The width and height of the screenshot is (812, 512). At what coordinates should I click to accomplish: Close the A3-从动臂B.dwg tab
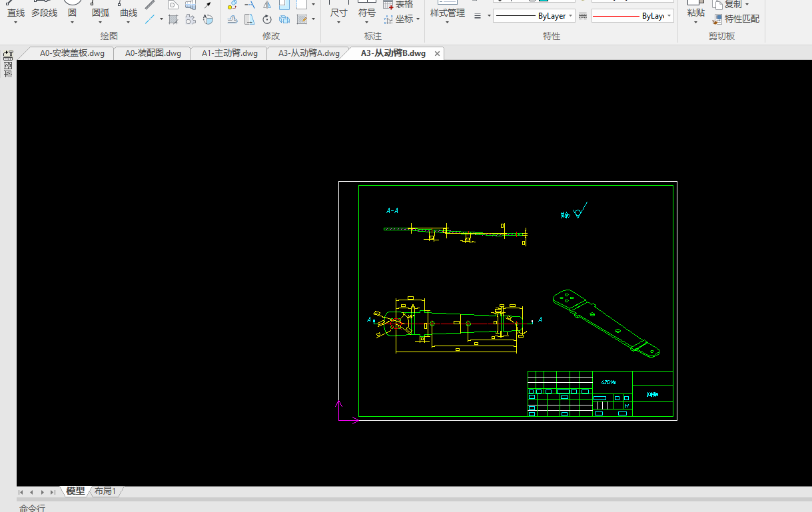pyautogui.click(x=437, y=53)
